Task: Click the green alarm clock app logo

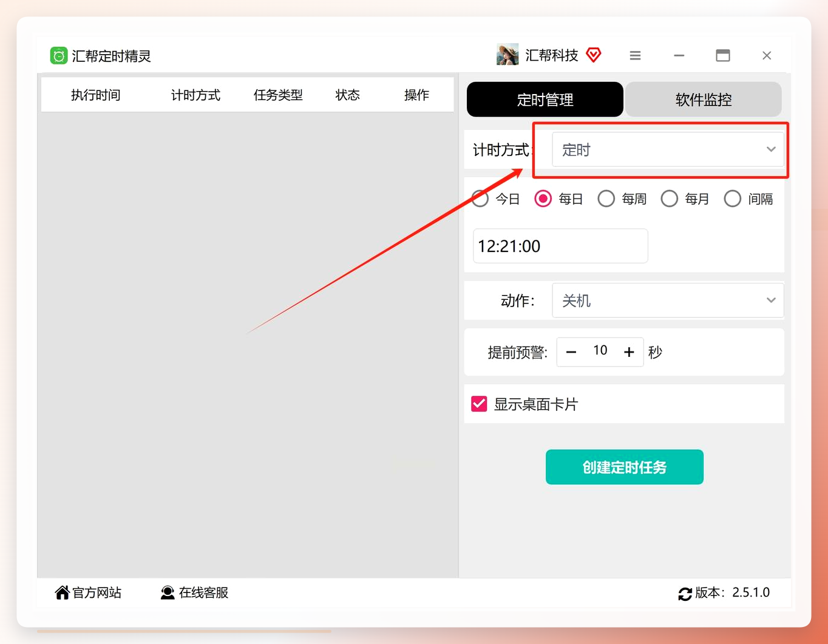Action: tap(59, 56)
